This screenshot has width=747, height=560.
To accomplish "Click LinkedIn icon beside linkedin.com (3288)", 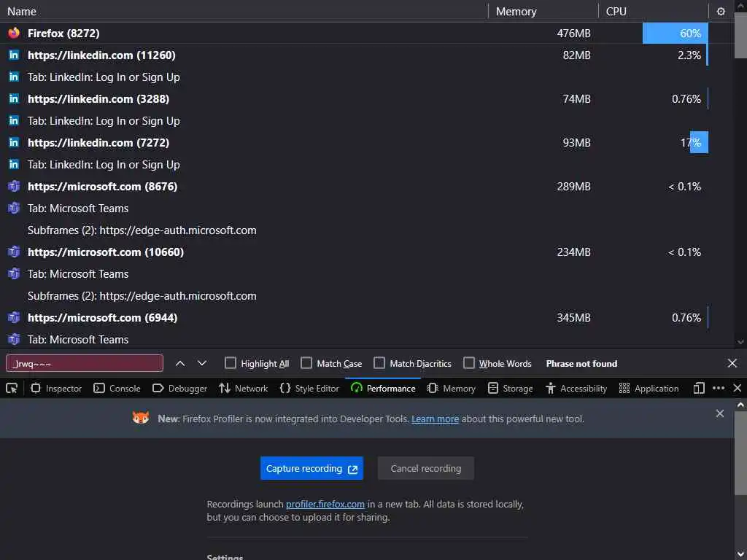I will click(14, 98).
